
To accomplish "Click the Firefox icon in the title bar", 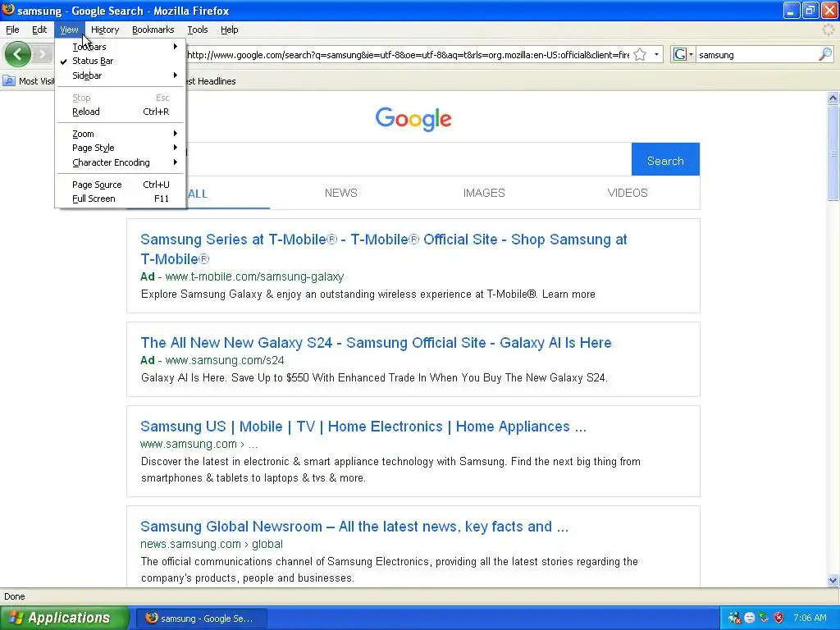I will (x=8, y=10).
